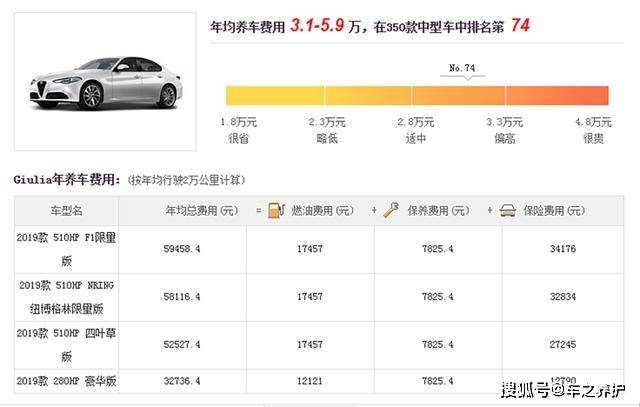Click the yellow first segment of cost bar
This screenshot has width=640, height=407.
pos(275,96)
